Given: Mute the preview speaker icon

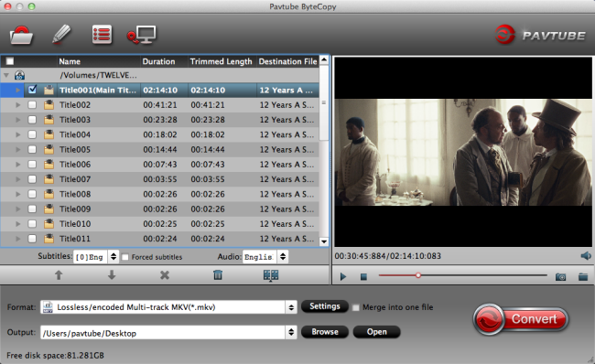Looking at the screenshot, I should (586, 255).
